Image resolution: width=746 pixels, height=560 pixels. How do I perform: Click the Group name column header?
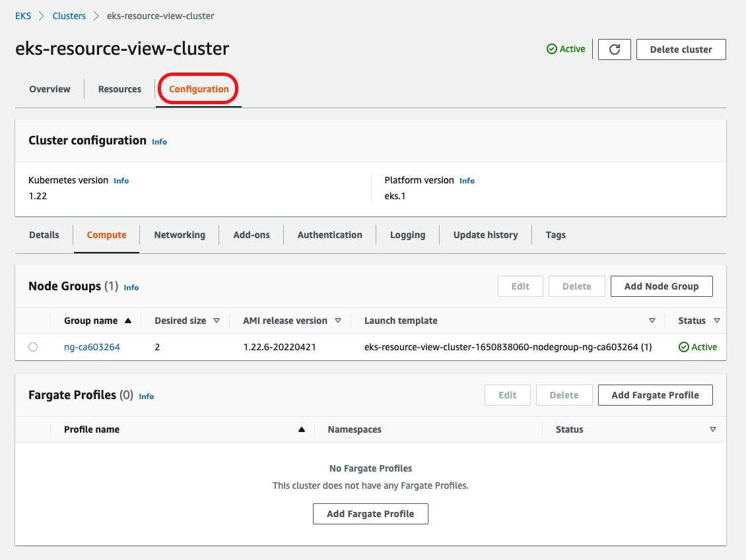pos(91,321)
